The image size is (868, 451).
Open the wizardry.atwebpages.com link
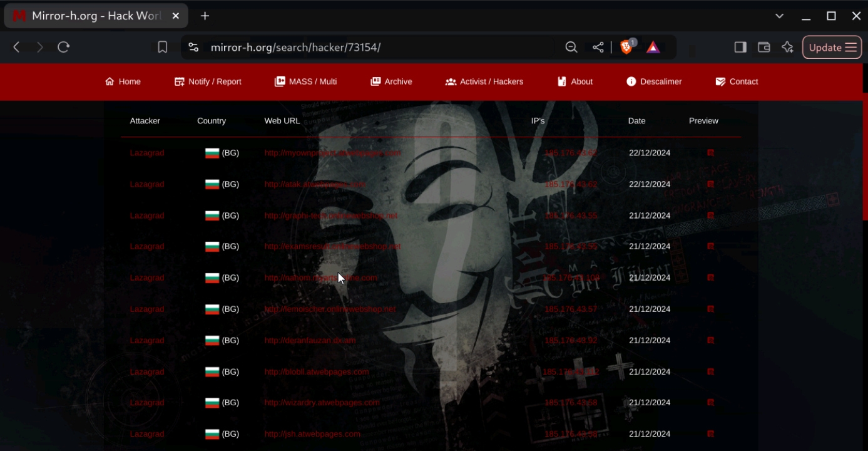[x=322, y=403]
